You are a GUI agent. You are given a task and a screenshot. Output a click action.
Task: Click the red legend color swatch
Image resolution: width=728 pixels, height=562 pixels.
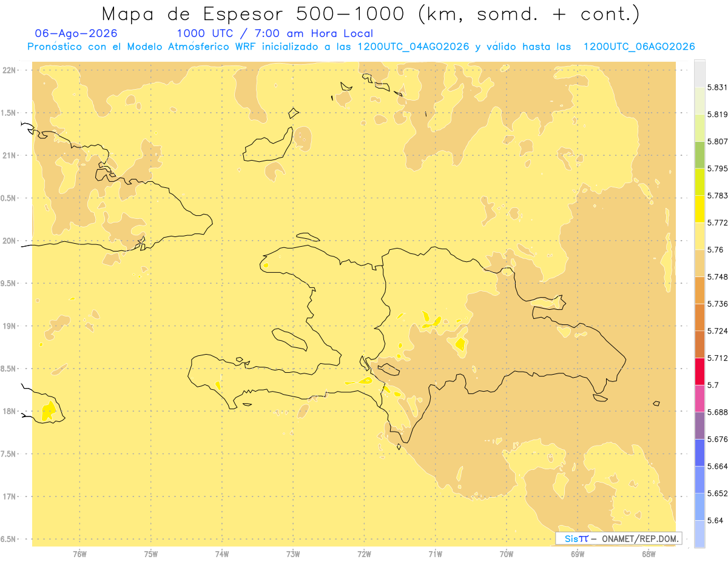coord(699,372)
